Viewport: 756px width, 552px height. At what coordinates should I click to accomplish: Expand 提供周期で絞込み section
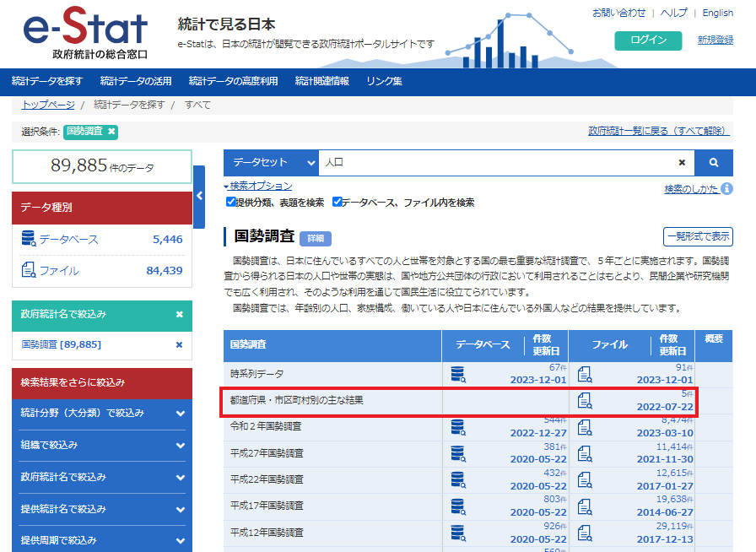102,540
